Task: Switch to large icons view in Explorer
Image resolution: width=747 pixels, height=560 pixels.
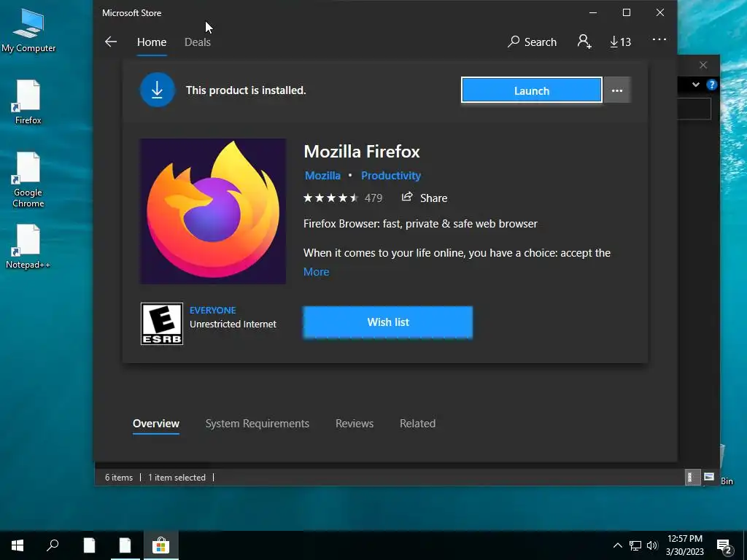Action: point(709,477)
